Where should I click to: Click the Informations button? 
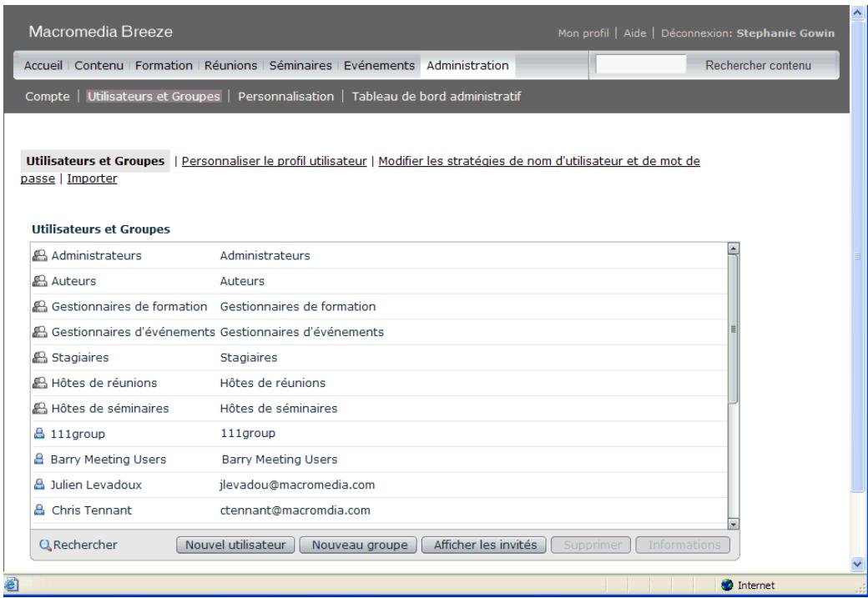click(x=684, y=545)
